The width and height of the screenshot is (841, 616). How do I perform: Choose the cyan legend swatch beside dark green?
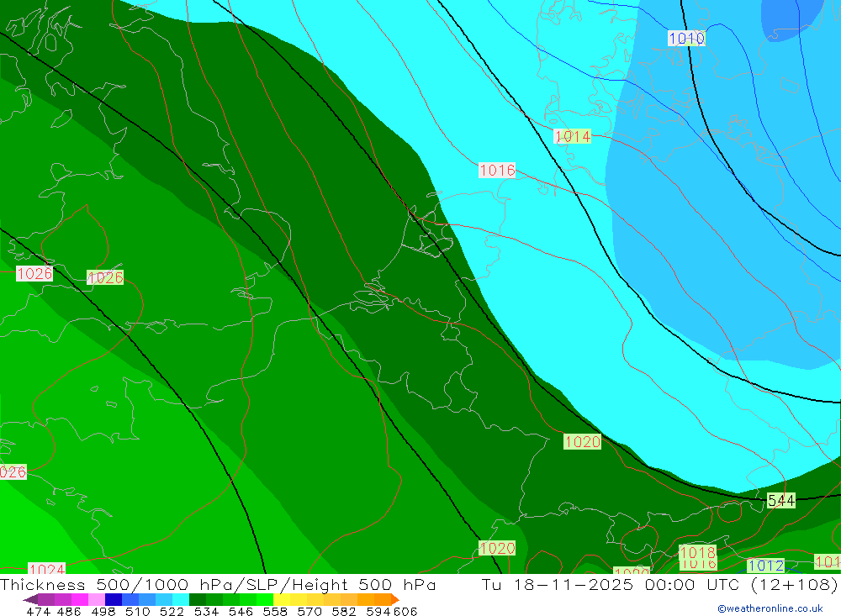point(181,599)
